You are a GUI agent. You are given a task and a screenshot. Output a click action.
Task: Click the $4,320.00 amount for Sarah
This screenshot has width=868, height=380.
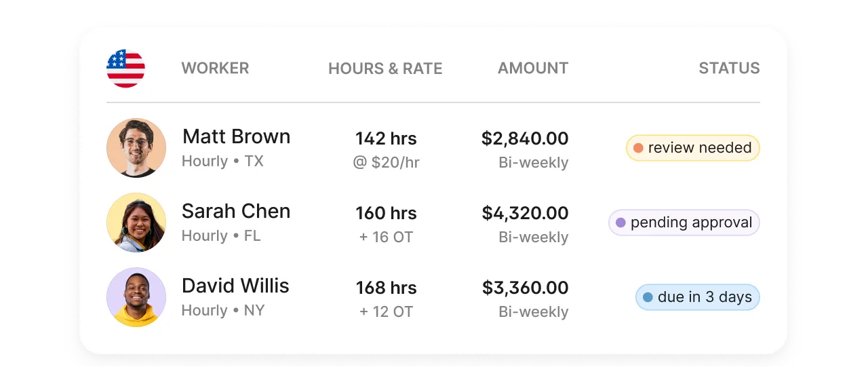pos(525,213)
